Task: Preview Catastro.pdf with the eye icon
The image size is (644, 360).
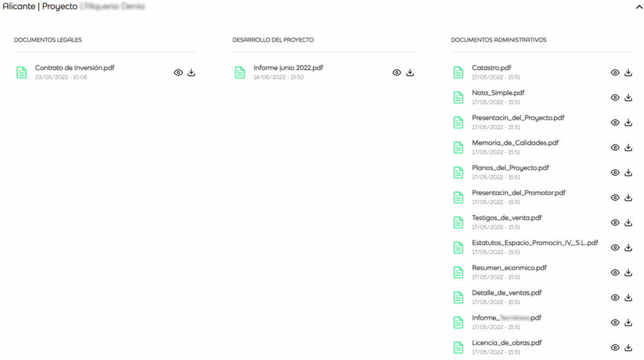Action: [x=615, y=72]
